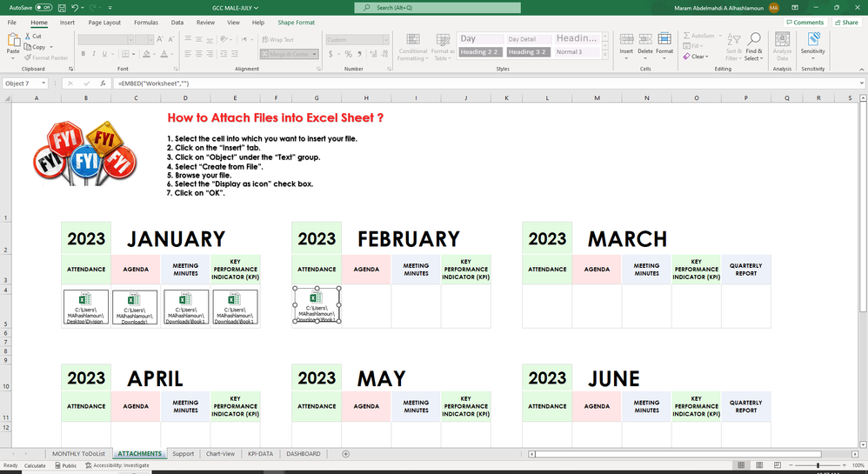Click the Public label in status bar

(x=66, y=465)
